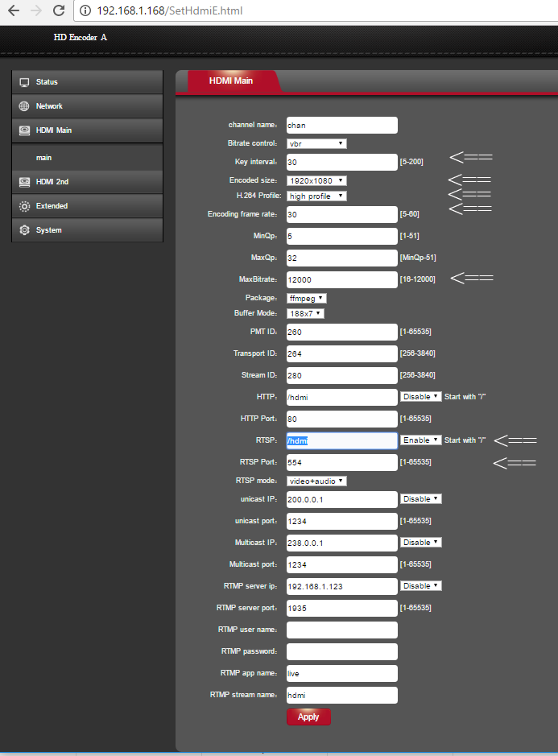Screen dimensions: 558x756
Task: Open the HTTP Disable dropdown
Action: [x=421, y=397]
